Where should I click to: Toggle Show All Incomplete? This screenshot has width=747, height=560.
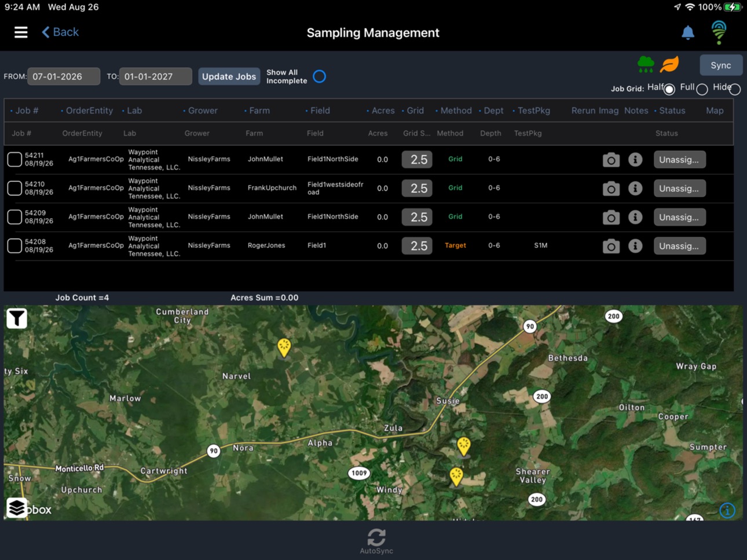pos(320,76)
